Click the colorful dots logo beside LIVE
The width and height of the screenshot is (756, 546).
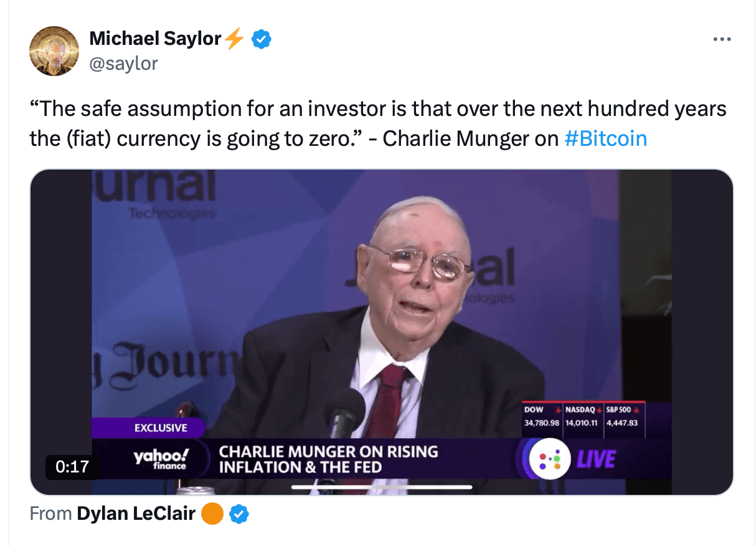click(550, 460)
